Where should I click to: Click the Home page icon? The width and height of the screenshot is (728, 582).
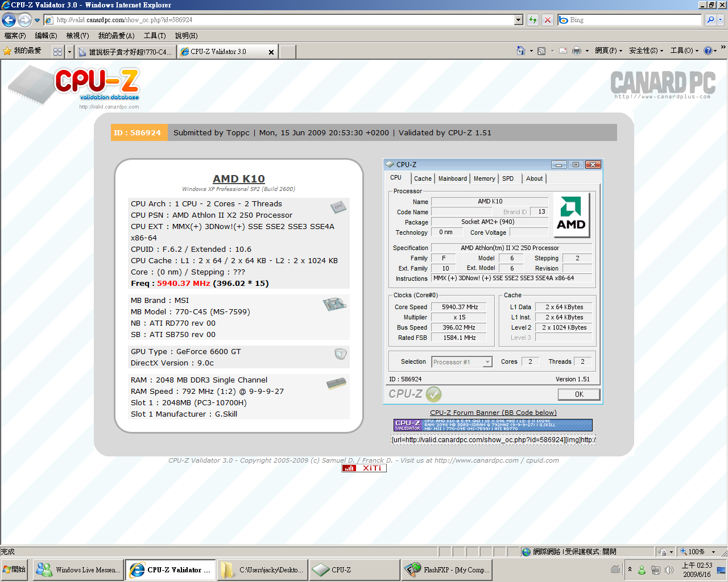click(520, 51)
